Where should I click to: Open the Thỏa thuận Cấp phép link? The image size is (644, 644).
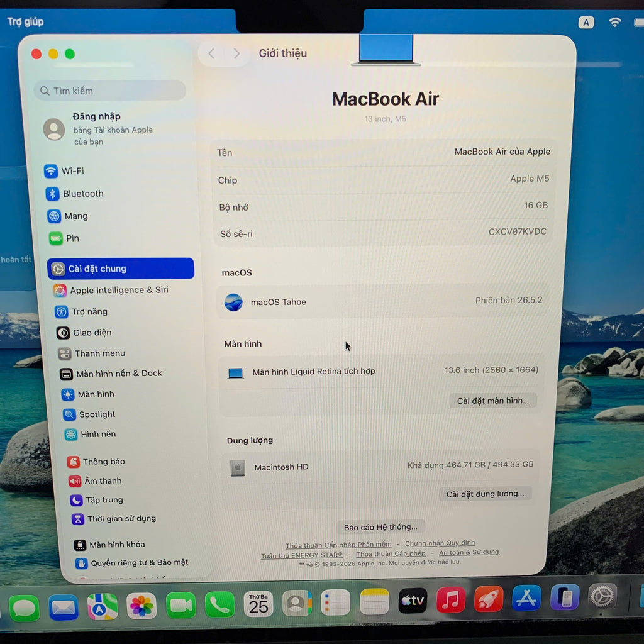click(x=391, y=553)
